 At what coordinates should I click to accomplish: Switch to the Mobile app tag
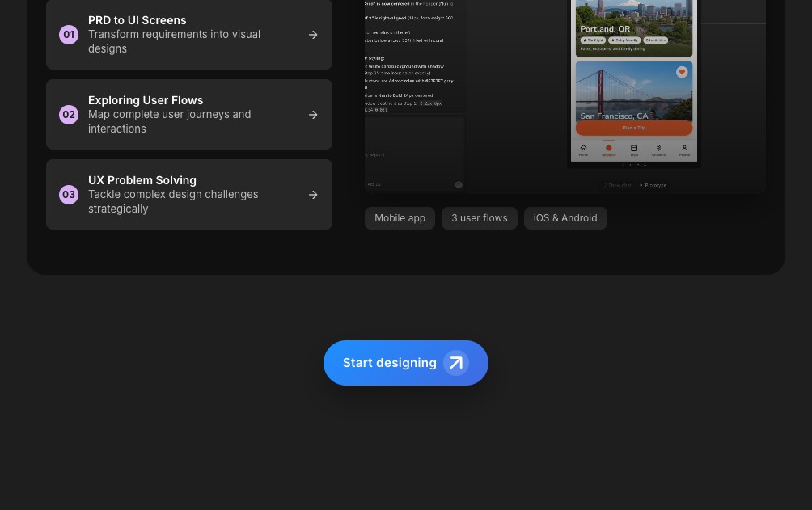[x=400, y=217]
